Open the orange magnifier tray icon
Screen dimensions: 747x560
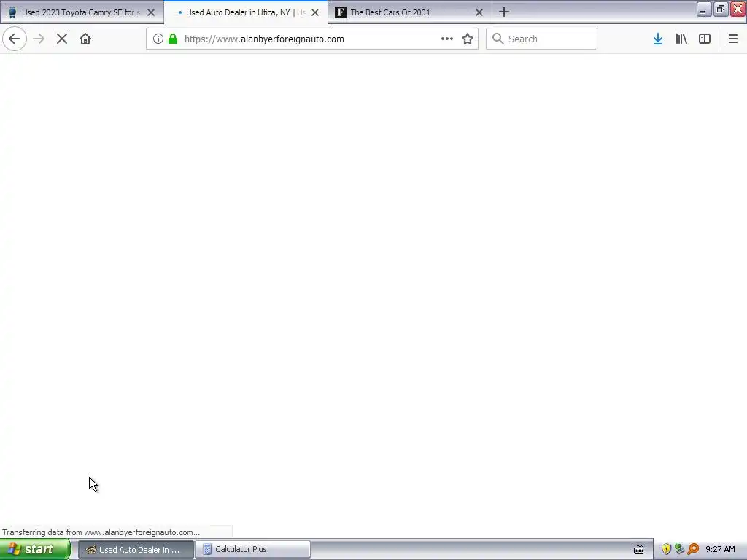[693, 549]
